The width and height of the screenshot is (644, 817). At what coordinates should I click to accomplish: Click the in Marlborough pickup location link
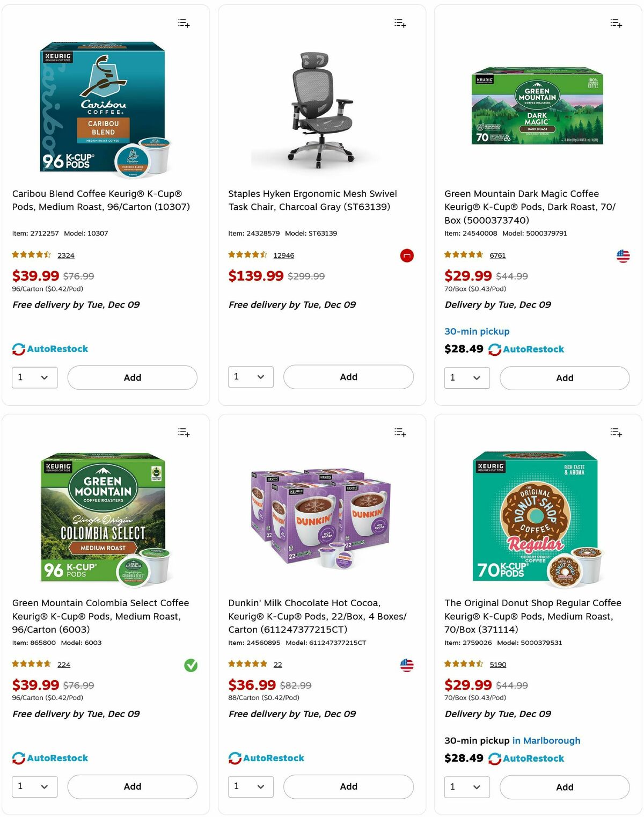tap(546, 740)
